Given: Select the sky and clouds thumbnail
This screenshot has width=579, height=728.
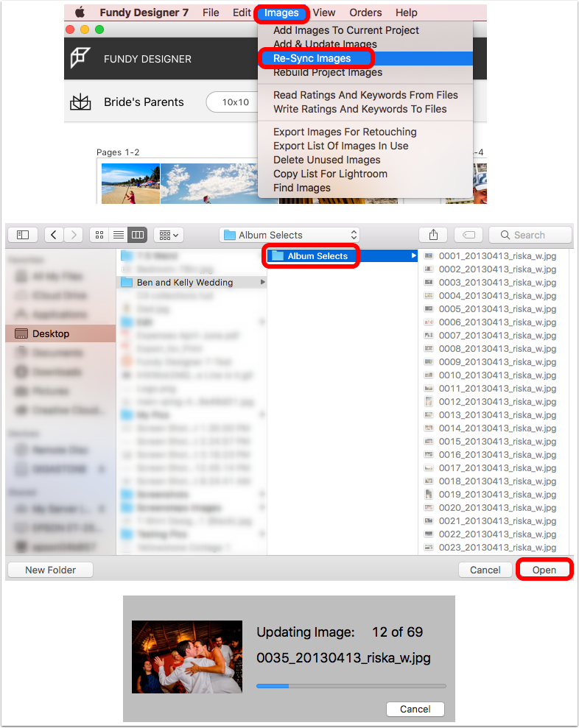Looking at the screenshot, I should [209, 183].
